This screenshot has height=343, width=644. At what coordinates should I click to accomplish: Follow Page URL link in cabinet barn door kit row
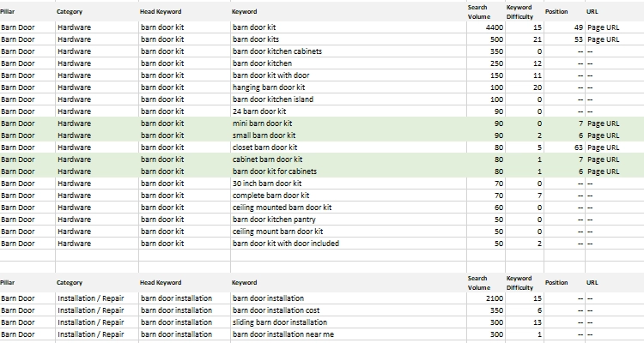(603, 159)
